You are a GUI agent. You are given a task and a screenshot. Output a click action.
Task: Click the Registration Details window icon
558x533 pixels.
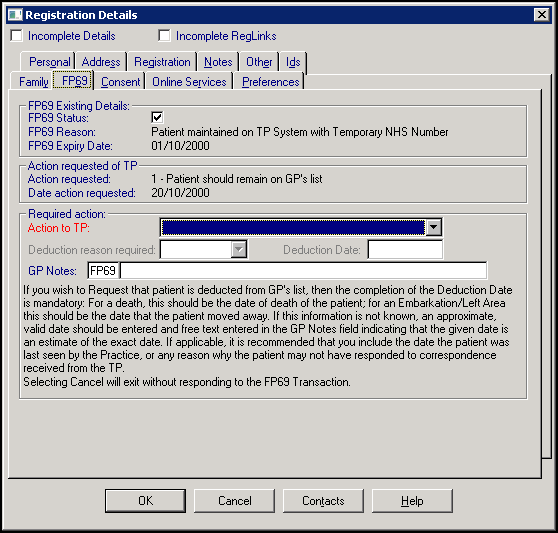15,15
